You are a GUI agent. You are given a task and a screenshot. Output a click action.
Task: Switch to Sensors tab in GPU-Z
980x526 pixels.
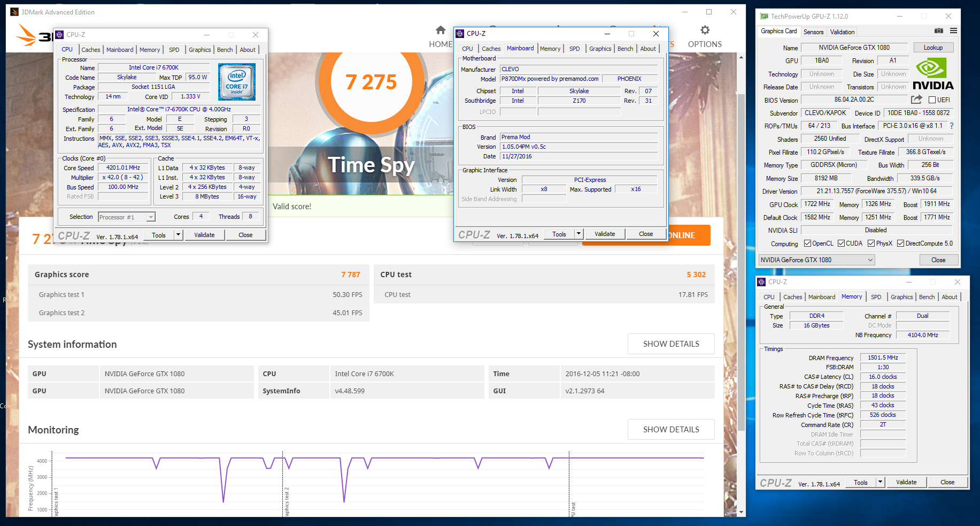coord(813,32)
